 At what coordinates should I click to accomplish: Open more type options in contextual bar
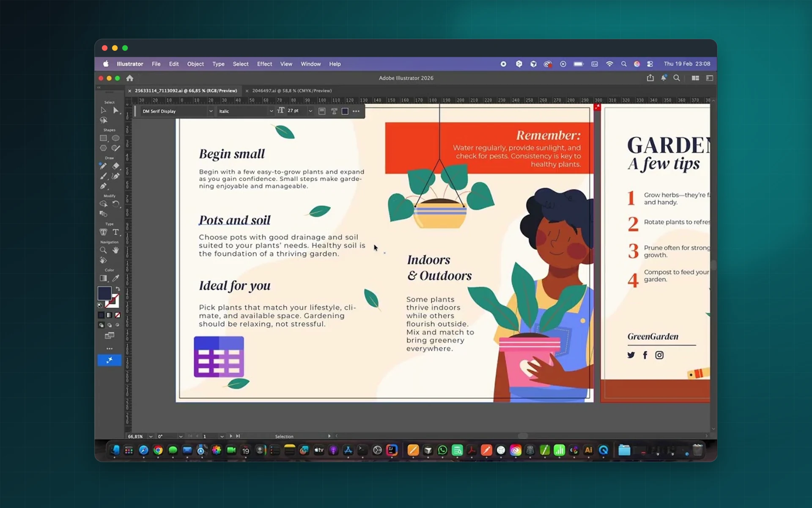pyautogui.click(x=356, y=111)
